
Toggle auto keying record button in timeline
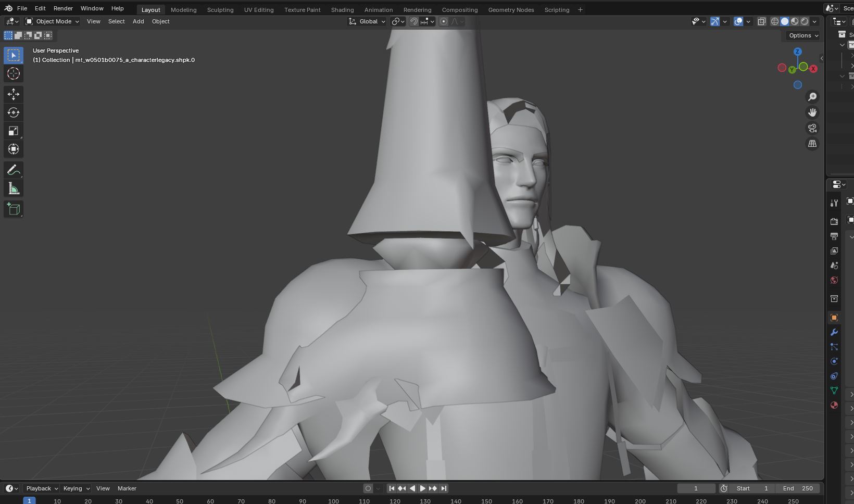point(368,488)
